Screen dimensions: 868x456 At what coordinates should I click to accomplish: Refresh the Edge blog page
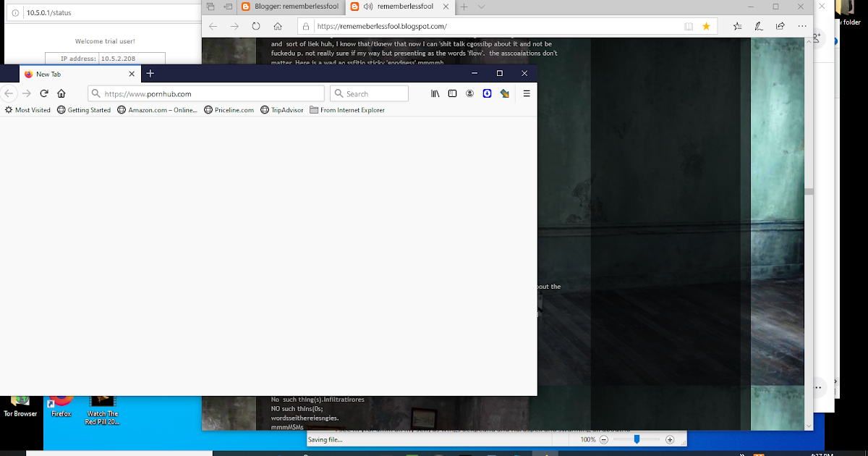click(256, 26)
